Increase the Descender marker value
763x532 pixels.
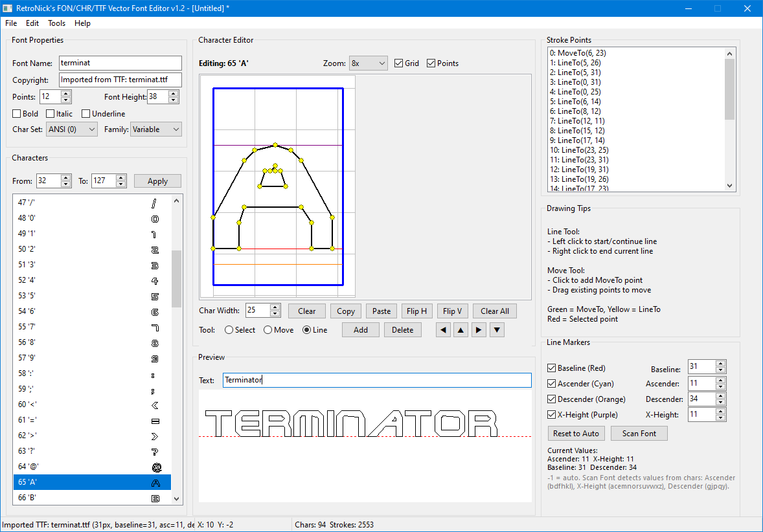[x=721, y=396]
